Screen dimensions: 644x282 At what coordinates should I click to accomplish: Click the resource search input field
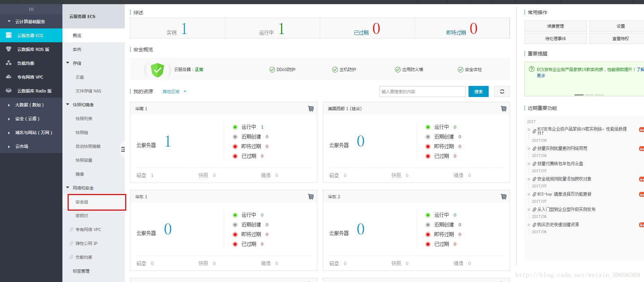(x=422, y=91)
